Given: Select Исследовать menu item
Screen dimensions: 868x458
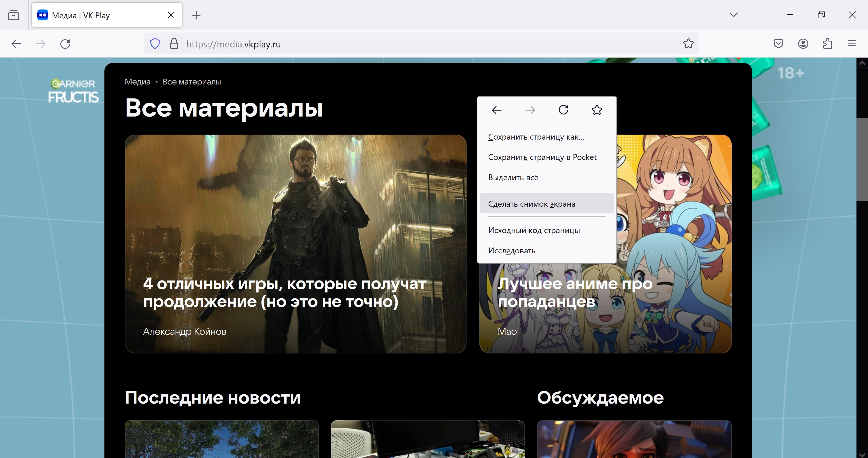Looking at the screenshot, I should click(x=547, y=250).
